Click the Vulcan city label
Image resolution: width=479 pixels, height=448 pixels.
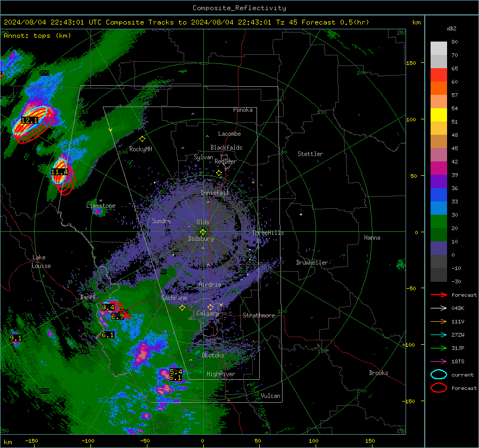coord(270,396)
